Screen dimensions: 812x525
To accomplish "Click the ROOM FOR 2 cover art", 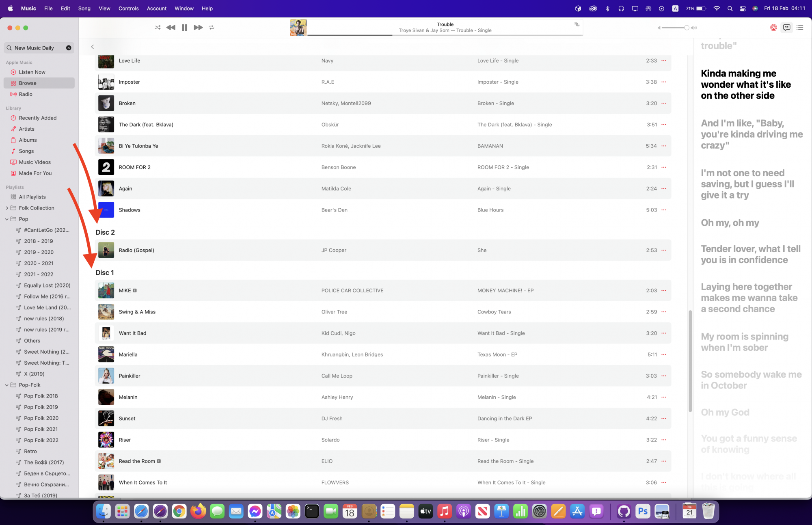I will 106,167.
